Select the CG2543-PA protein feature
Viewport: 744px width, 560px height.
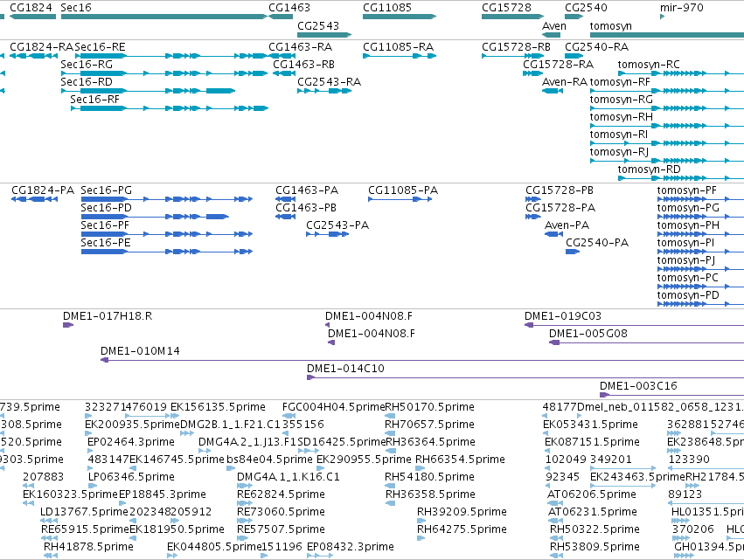click(x=327, y=234)
